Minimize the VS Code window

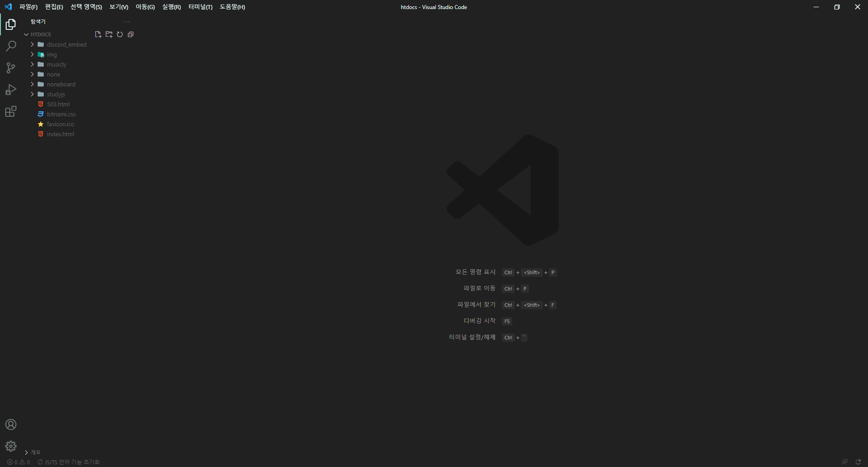point(816,7)
